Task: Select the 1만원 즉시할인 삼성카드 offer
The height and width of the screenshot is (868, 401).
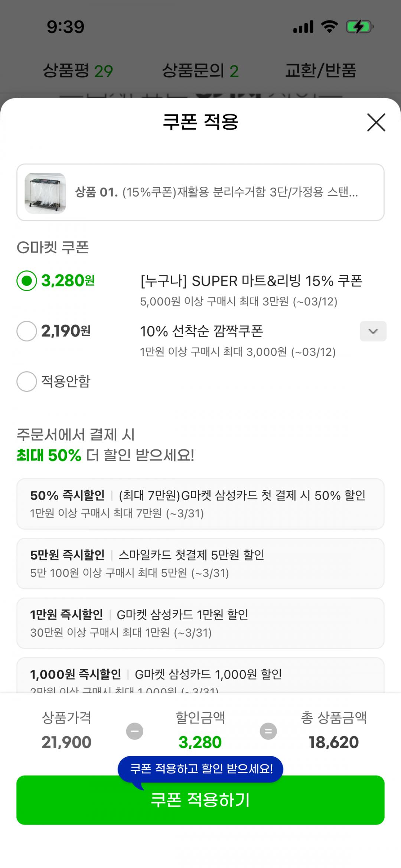Action: tap(200, 623)
